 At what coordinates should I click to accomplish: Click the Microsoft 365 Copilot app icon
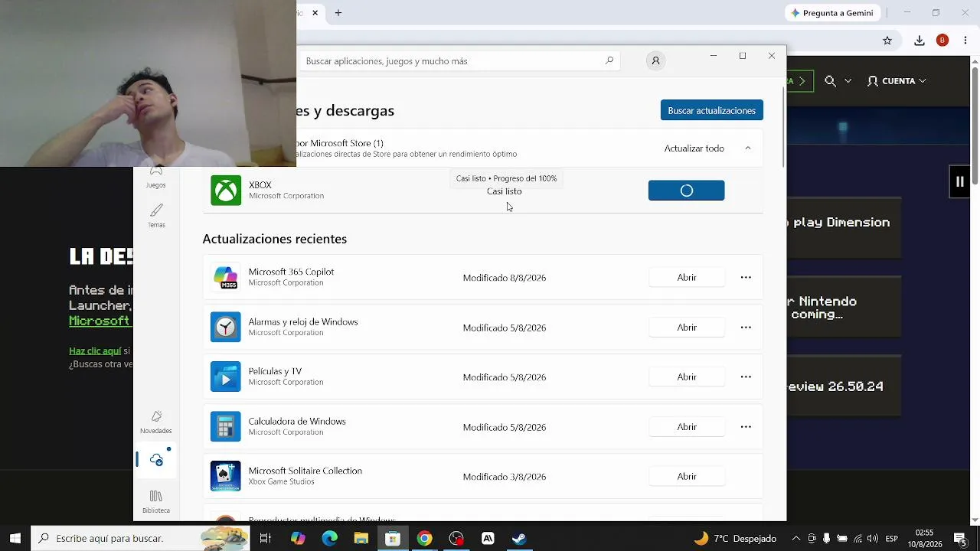(x=226, y=277)
